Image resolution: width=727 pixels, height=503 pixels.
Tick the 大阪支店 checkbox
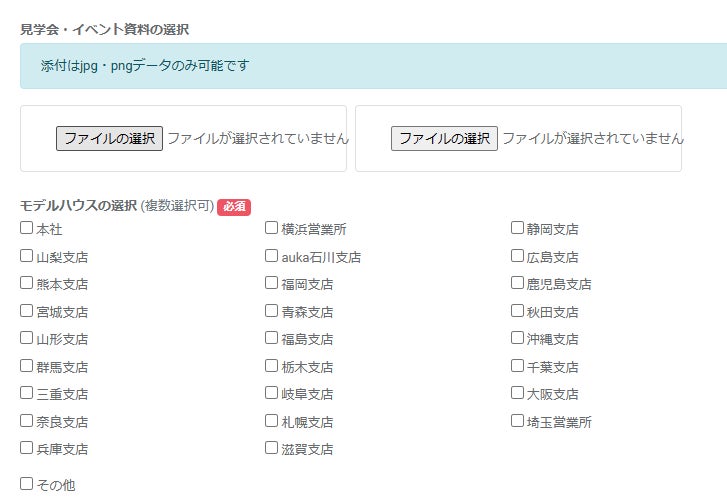518,393
